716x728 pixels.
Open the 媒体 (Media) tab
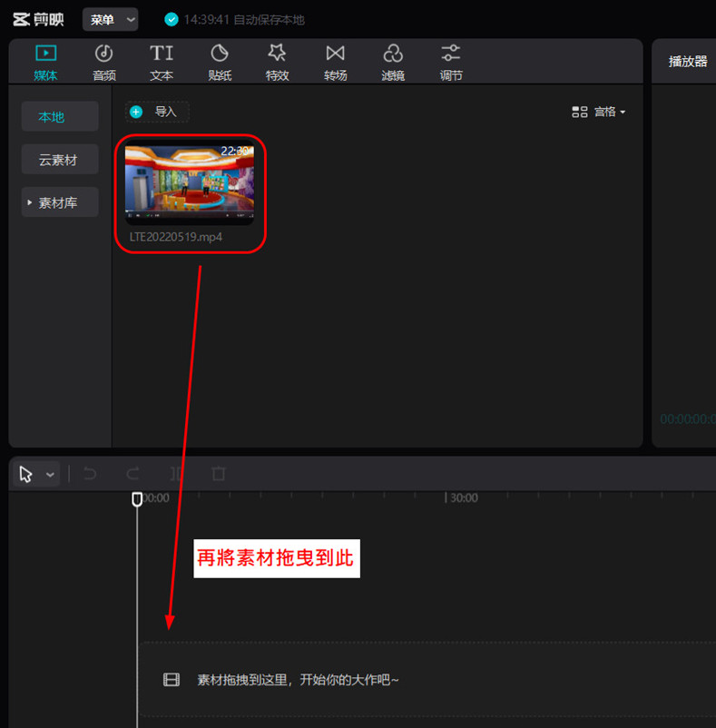coord(45,62)
